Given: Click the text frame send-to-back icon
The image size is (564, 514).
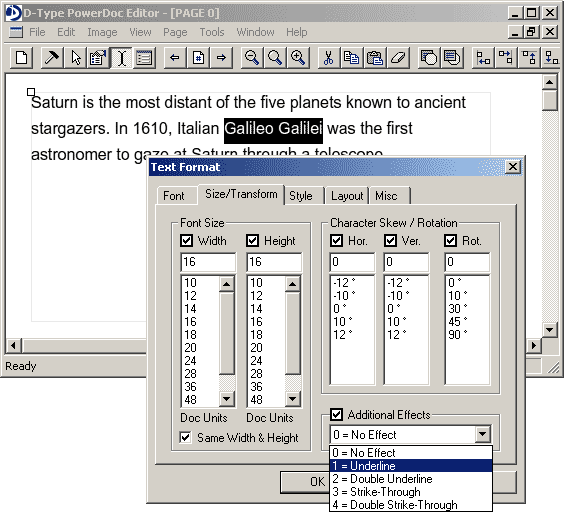Looking at the screenshot, I should point(452,58).
